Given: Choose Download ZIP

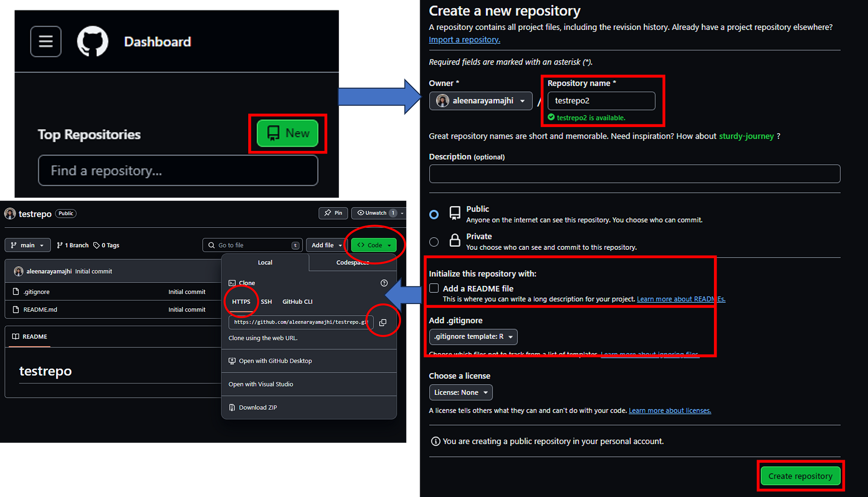Looking at the screenshot, I should pyautogui.click(x=309, y=408).
